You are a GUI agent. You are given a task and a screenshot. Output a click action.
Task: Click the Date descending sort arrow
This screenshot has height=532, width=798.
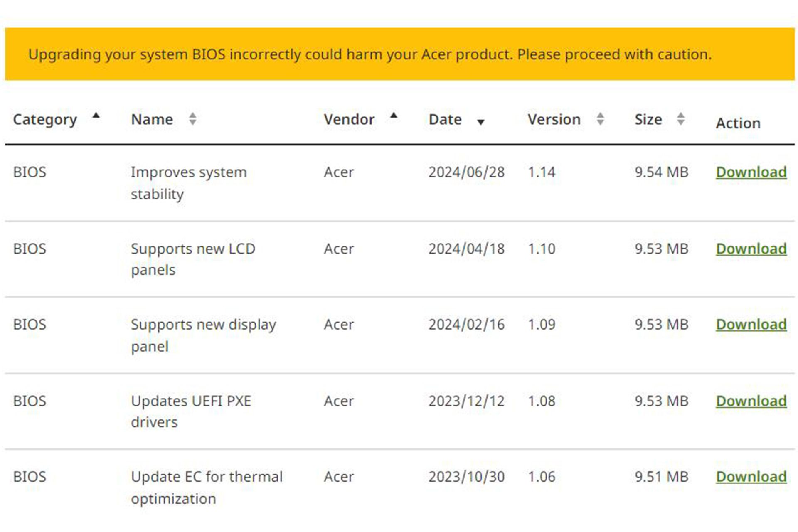click(481, 122)
